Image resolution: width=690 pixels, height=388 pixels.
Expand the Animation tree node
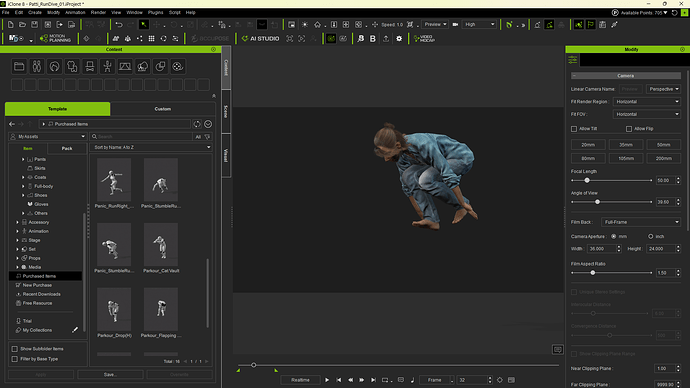click(x=18, y=231)
